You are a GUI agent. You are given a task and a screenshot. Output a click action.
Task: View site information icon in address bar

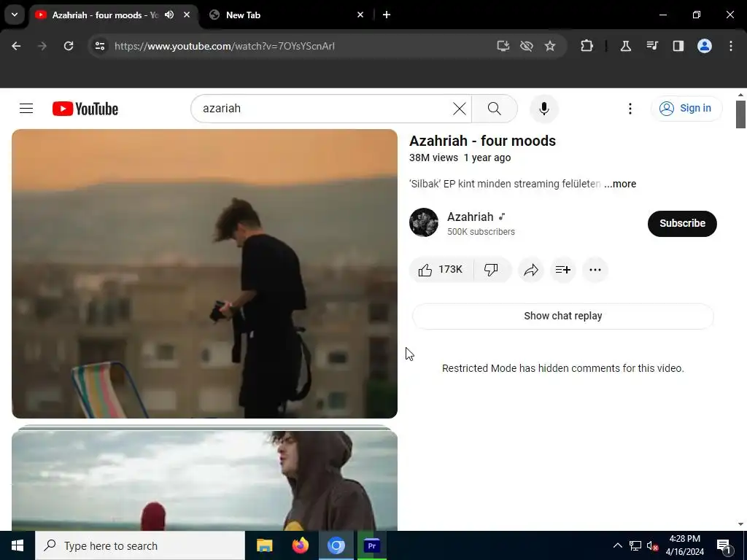(x=100, y=46)
